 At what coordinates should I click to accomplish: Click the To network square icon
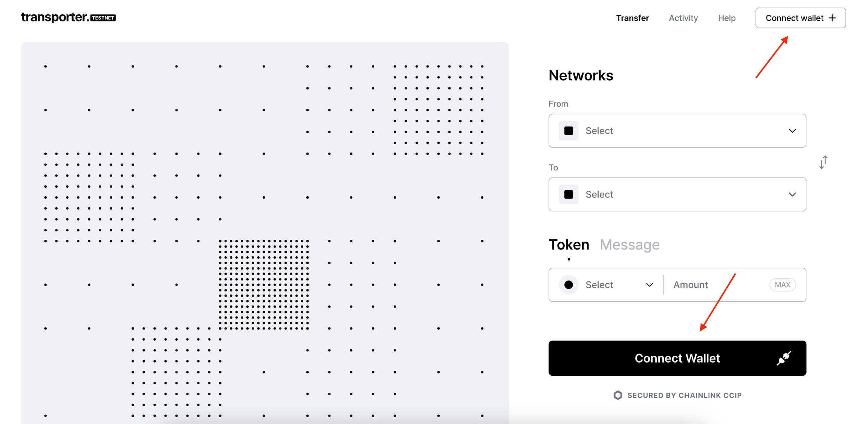(568, 194)
